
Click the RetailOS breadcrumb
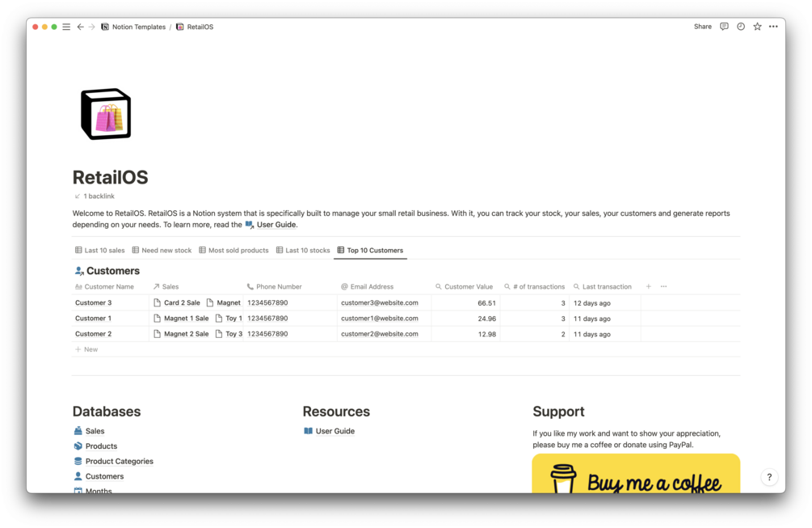click(x=195, y=27)
